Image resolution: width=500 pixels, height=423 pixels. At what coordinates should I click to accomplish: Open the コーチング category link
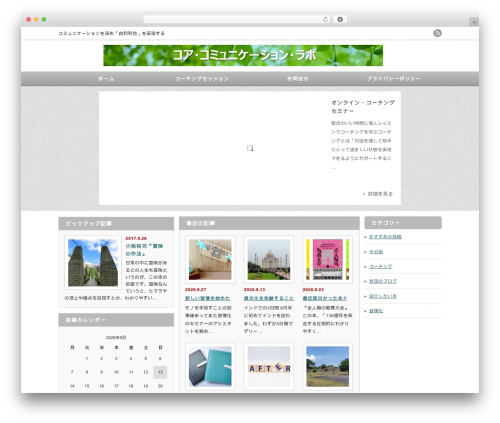(380, 267)
